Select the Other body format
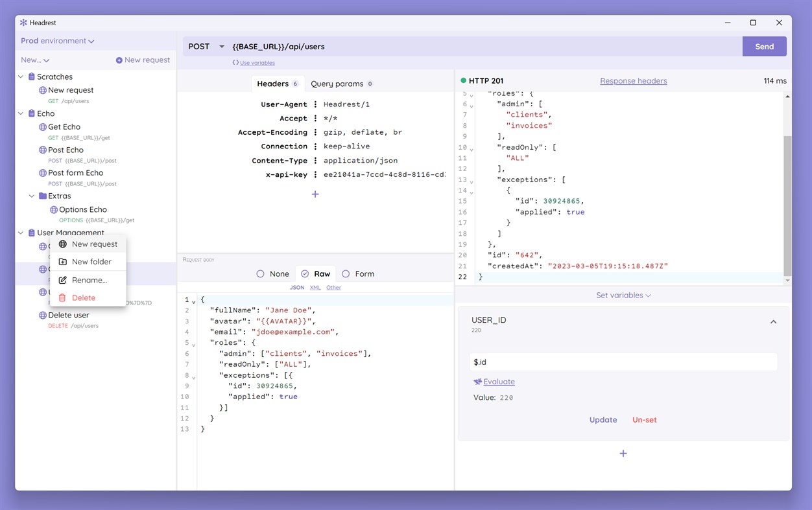 tap(333, 288)
